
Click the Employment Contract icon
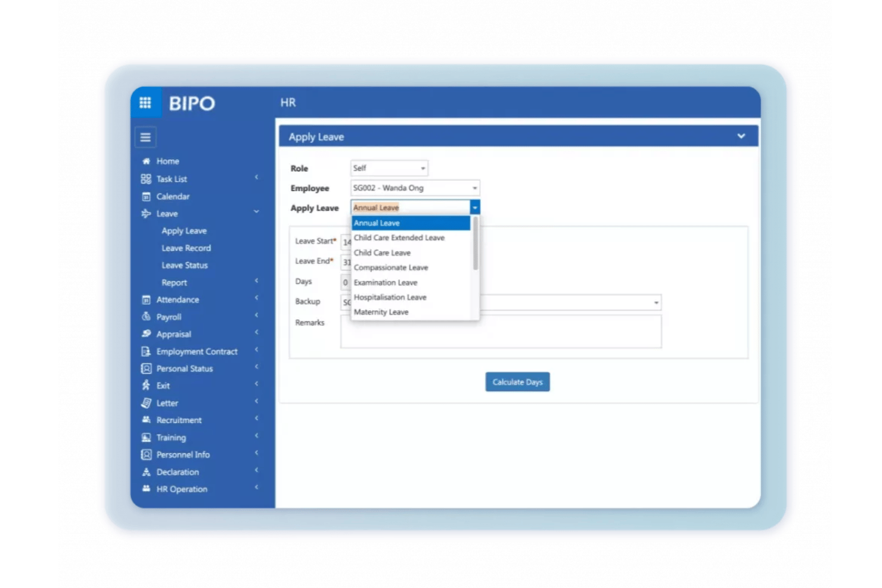tap(146, 351)
